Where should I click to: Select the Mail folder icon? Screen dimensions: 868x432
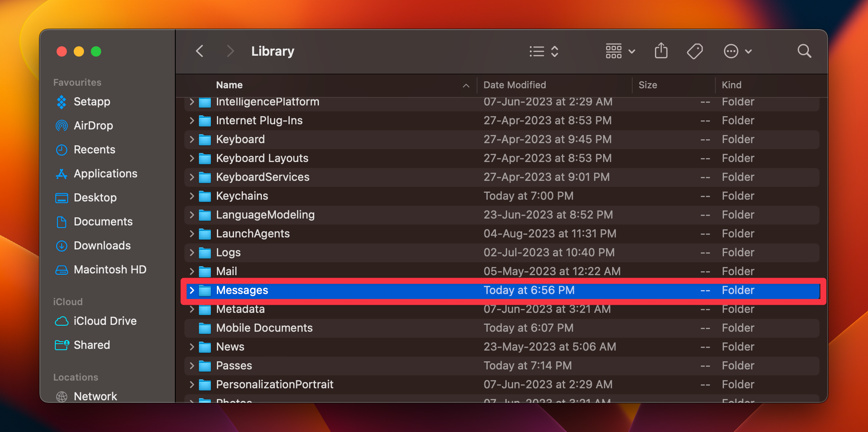click(205, 272)
